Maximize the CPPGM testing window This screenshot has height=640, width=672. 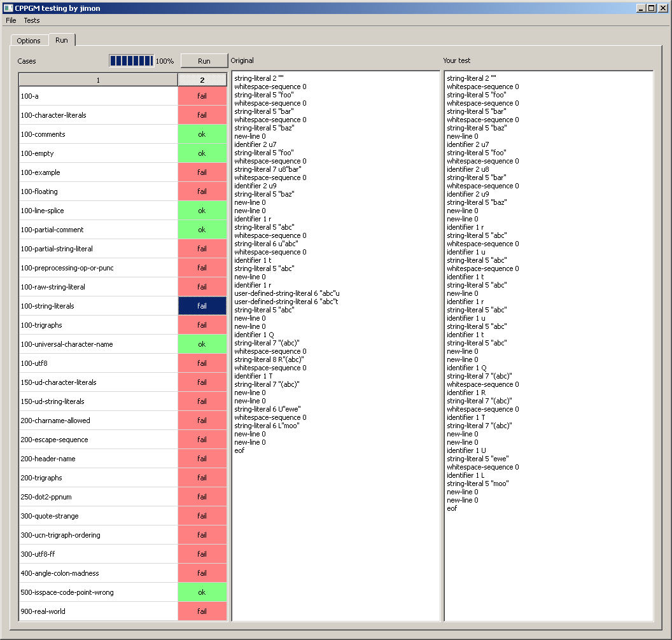(x=651, y=8)
